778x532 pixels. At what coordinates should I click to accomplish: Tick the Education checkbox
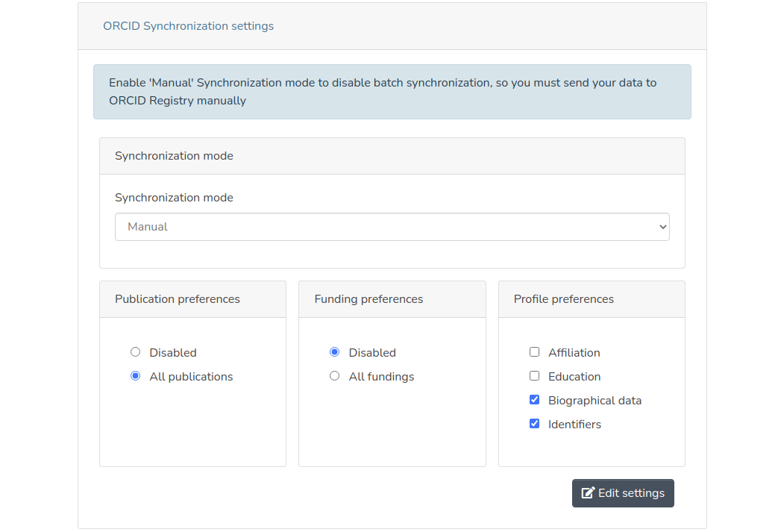coord(534,376)
